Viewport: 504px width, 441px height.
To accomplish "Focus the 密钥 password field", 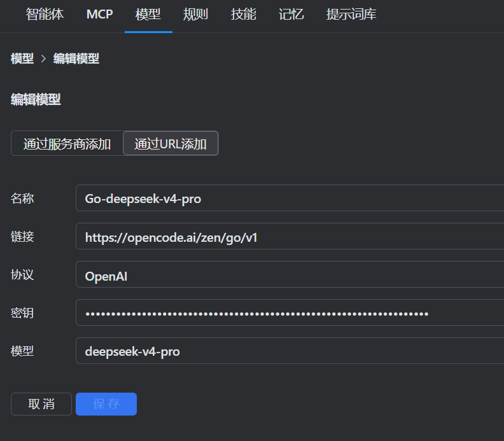I will [290, 312].
